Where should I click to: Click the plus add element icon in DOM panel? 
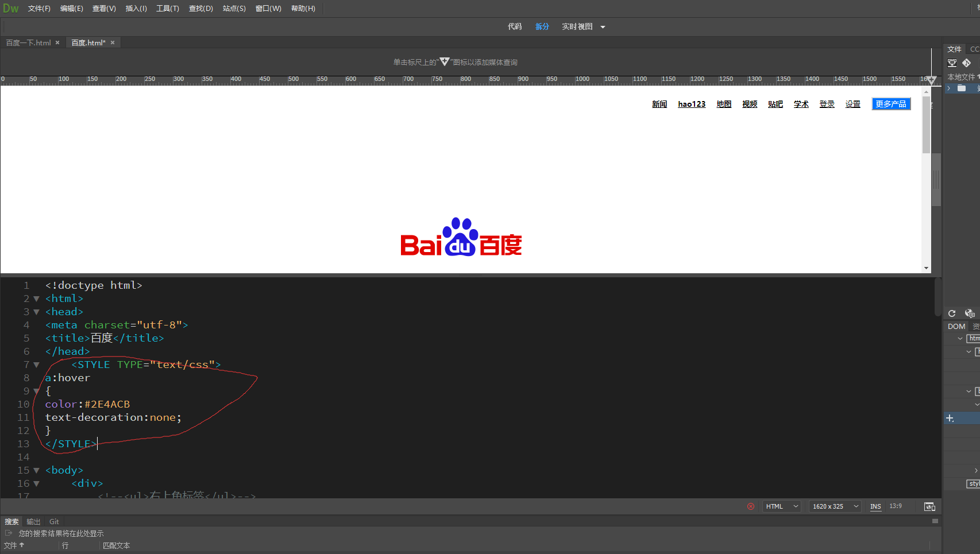click(x=950, y=419)
